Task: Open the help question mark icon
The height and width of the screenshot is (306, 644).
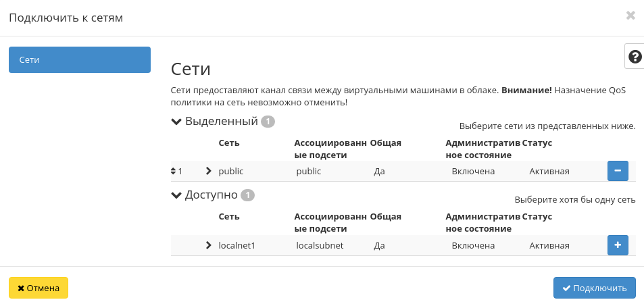Action: (x=635, y=57)
